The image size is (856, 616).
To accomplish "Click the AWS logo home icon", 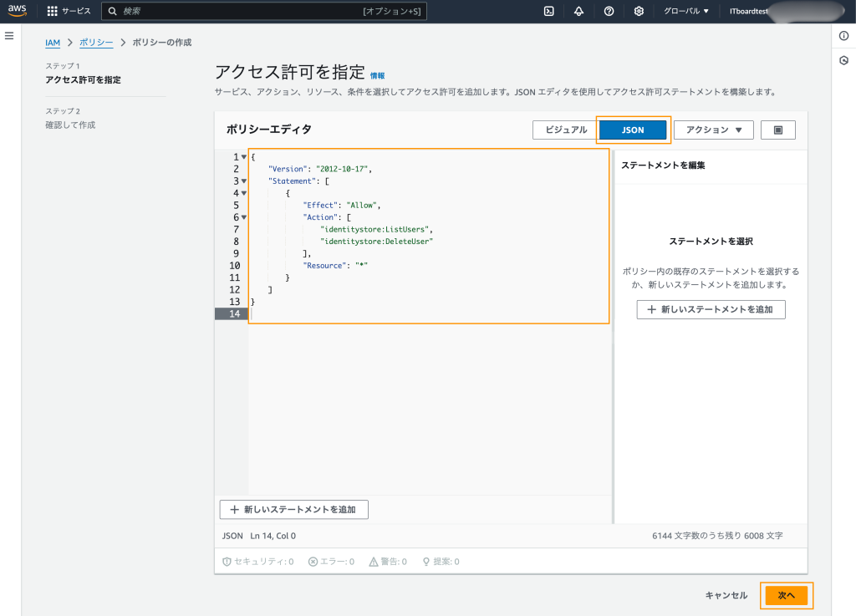I will (18, 11).
